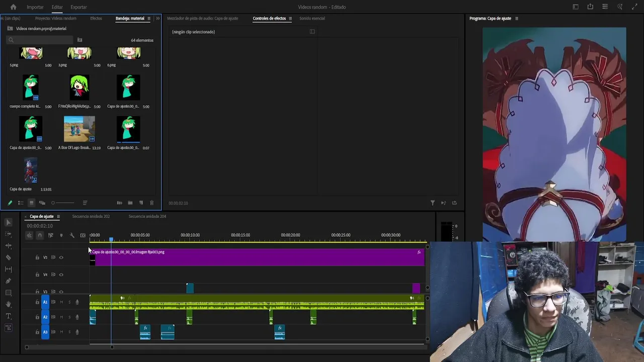This screenshot has width=644, height=362.
Task: Toggle V5 track output eye
Action: click(x=61, y=257)
